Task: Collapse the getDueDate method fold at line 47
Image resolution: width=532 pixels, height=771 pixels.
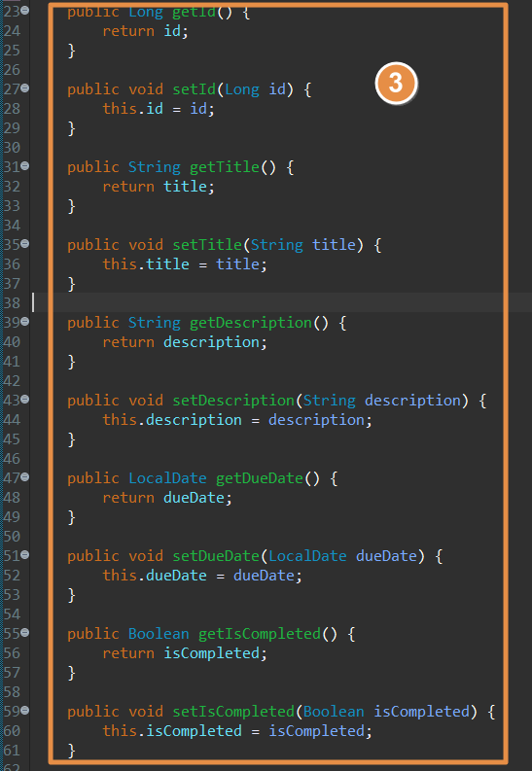Action: tap(24, 477)
